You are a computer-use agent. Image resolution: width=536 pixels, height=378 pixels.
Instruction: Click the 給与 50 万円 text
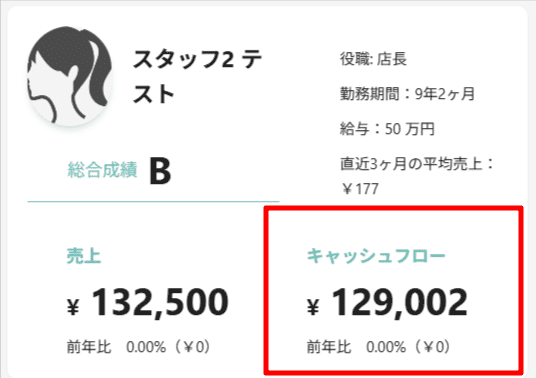point(387,129)
